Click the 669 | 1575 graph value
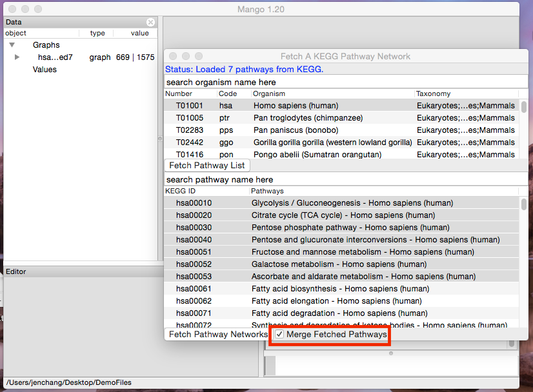This screenshot has height=392, width=533. (x=136, y=57)
